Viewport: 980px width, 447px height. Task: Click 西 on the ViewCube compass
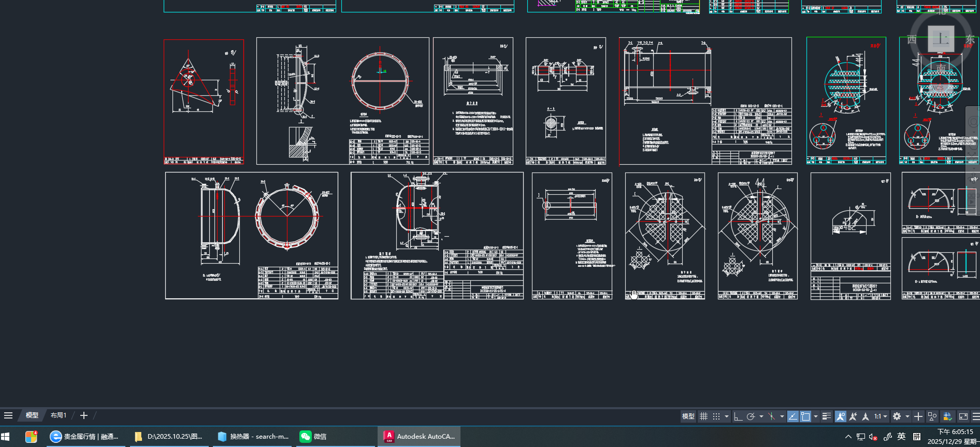click(912, 39)
